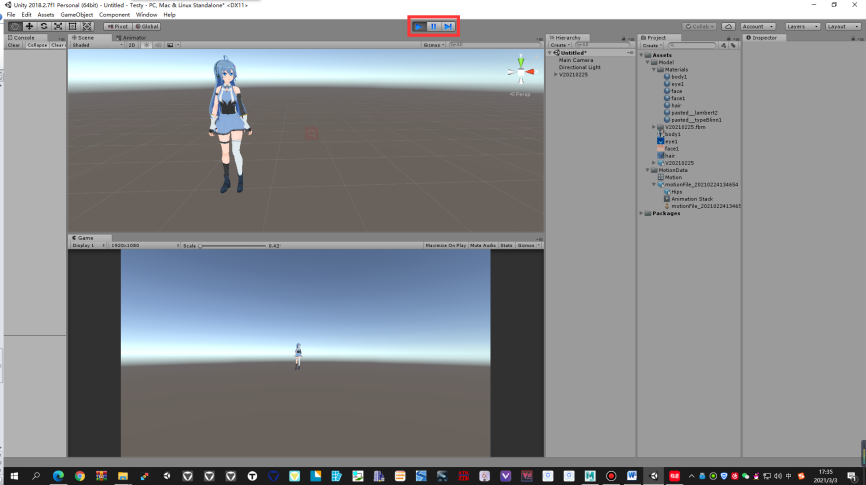
Task: Toggle scene effects image button
Action: [x=170, y=45]
